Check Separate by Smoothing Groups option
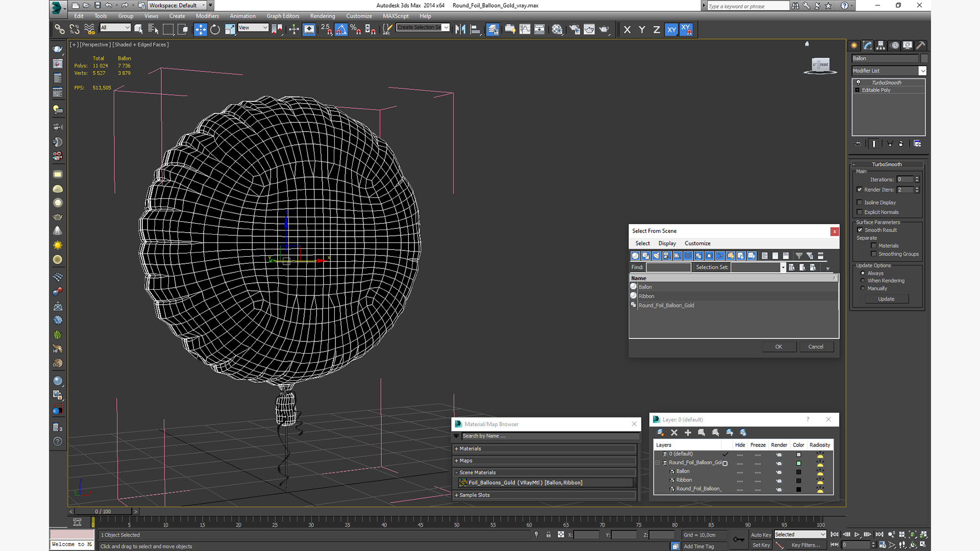Image resolution: width=980 pixels, height=551 pixels. pos(874,254)
